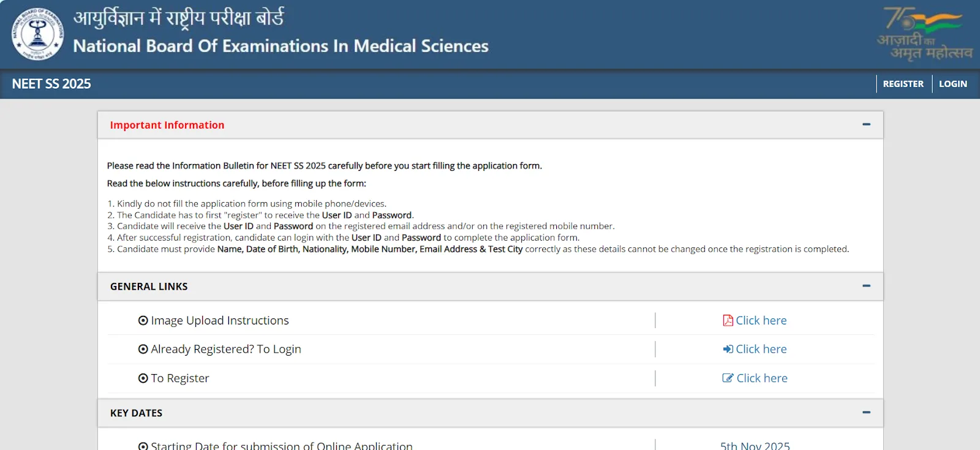Viewport: 980px width, 450px height.
Task: Select the 5th Nov 2025 date link
Action: coord(755,445)
